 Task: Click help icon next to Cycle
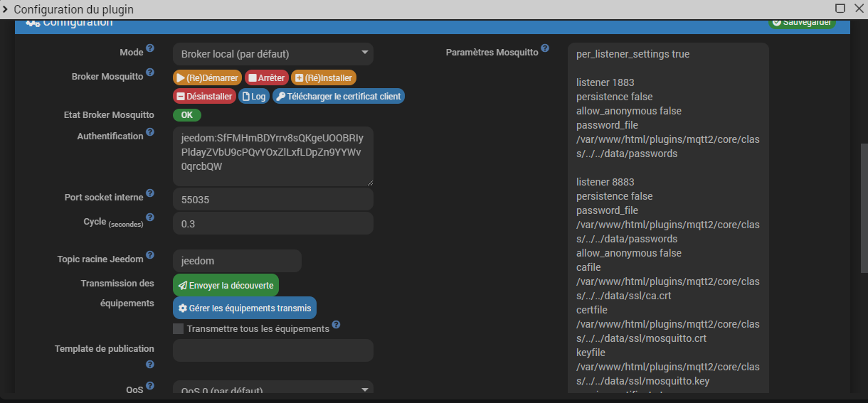pyautogui.click(x=150, y=217)
